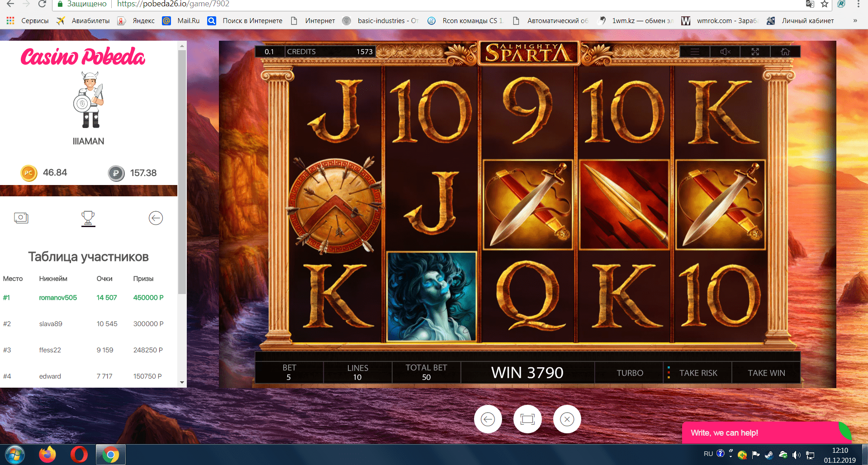Click the Spartan shield slot symbol
The image size is (868, 465).
point(335,205)
